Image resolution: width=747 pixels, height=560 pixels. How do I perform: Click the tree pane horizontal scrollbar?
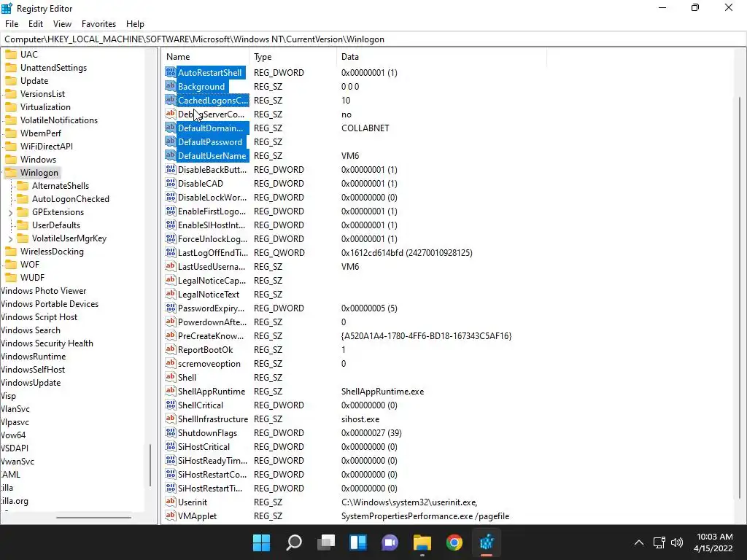tap(93, 517)
